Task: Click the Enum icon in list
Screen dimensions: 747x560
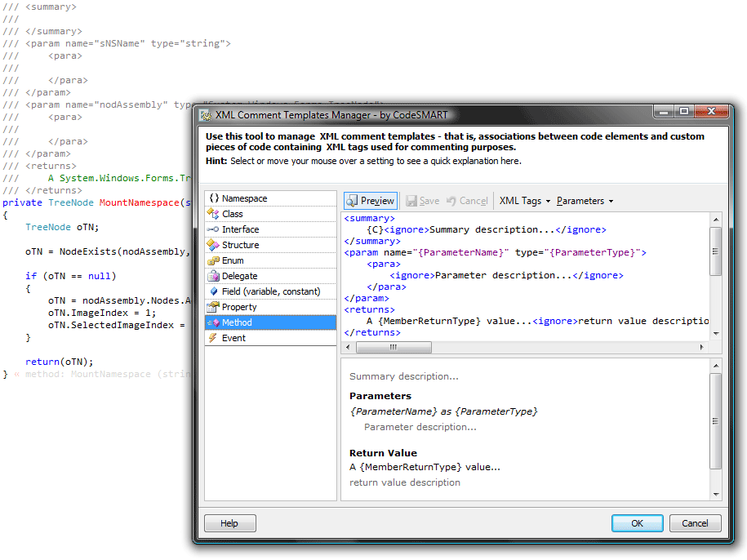Action: (x=213, y=260)
